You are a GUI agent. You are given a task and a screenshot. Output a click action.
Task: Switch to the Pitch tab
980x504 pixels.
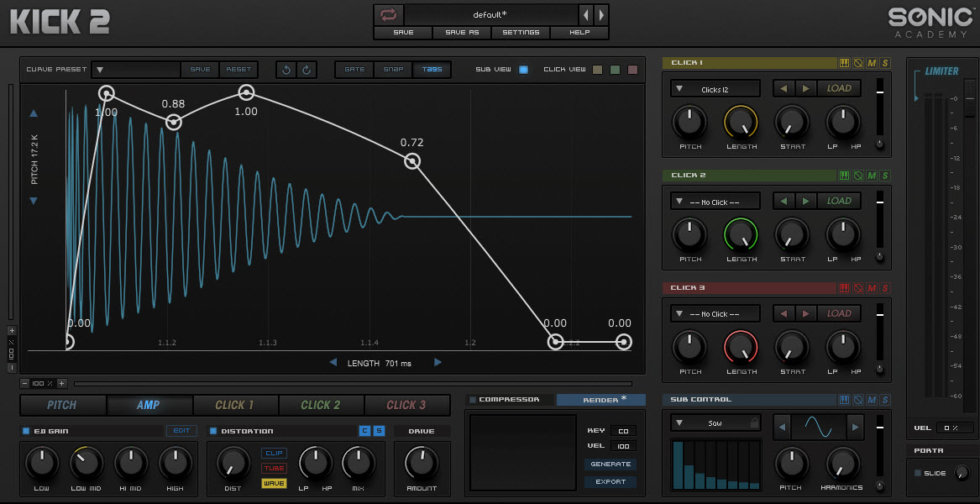pyautogui.click(x=62, y=405)
